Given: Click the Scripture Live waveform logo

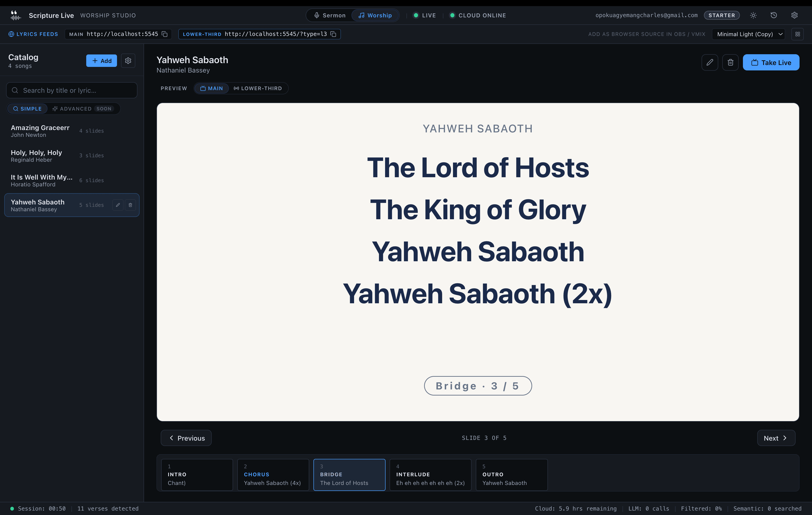Looking at the screenshot, I should [x=15, y=15].
